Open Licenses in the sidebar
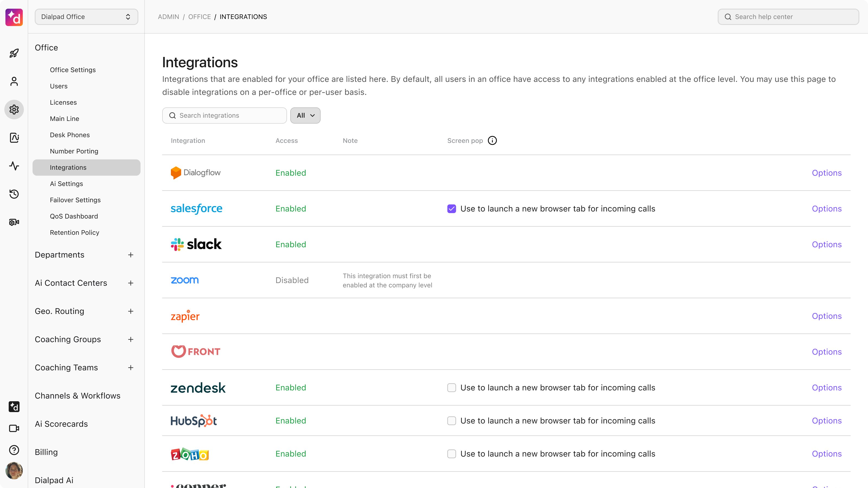The height and width of the screenshot is (488, 868). tap(63, 102)
